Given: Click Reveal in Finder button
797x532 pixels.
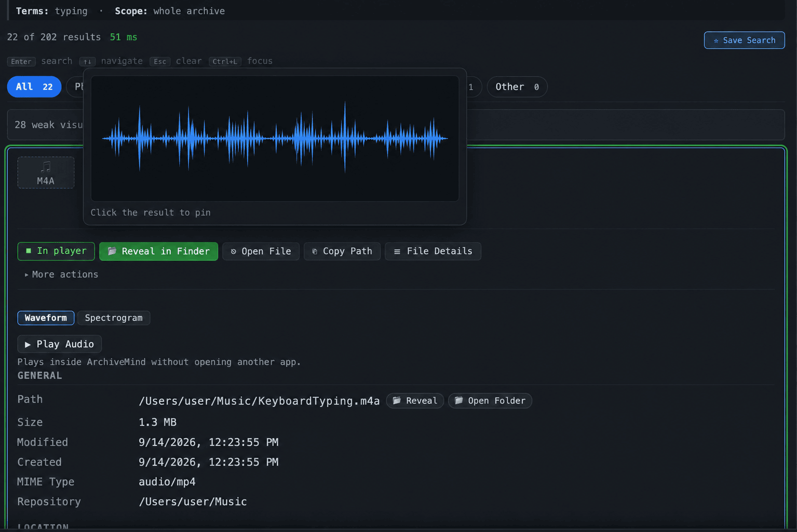Looking at the screenshot, I should pos(158,251).
